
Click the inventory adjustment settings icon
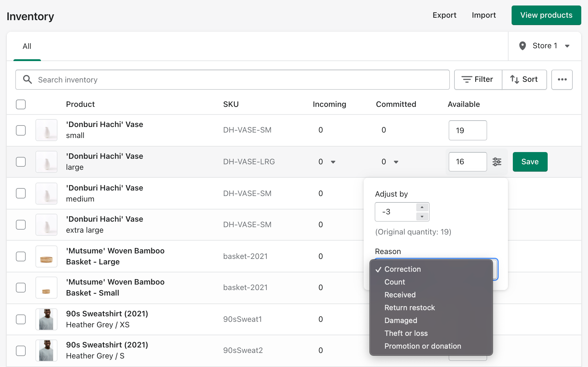(x=498, y=162)
